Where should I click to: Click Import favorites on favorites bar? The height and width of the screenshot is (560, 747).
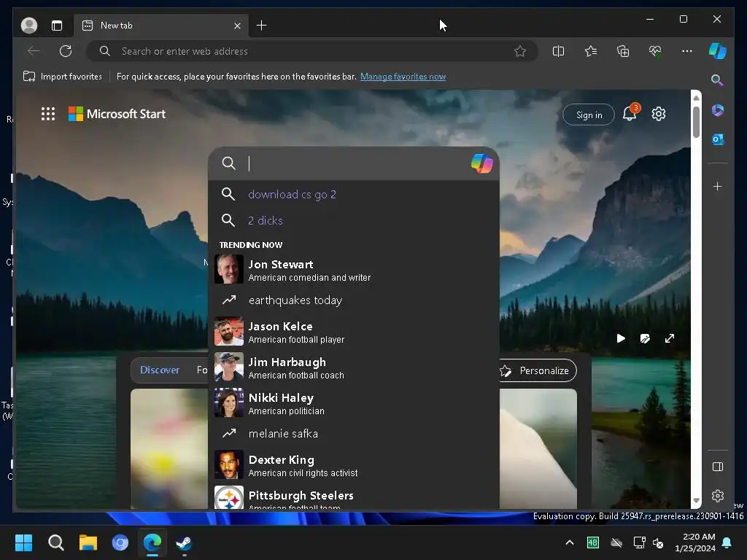pos(63,76)
